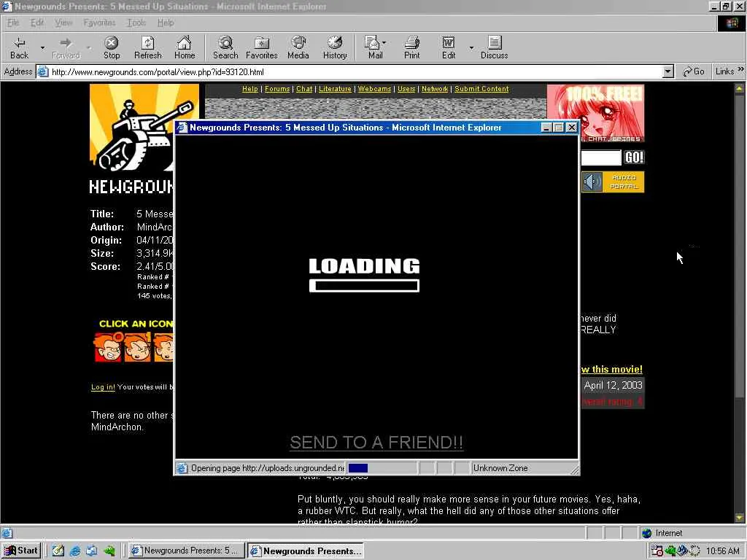747x560 pixels.
Task: Click the angriest voting face icon
Action: point(108,347)
